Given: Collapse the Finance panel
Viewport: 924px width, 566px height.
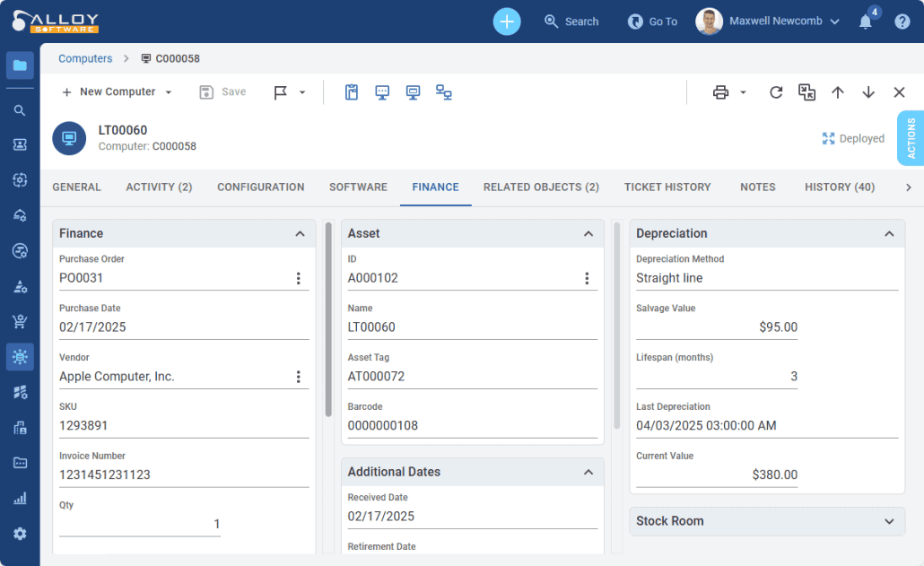Looking at the screenshot, I should tap(301, 233).
